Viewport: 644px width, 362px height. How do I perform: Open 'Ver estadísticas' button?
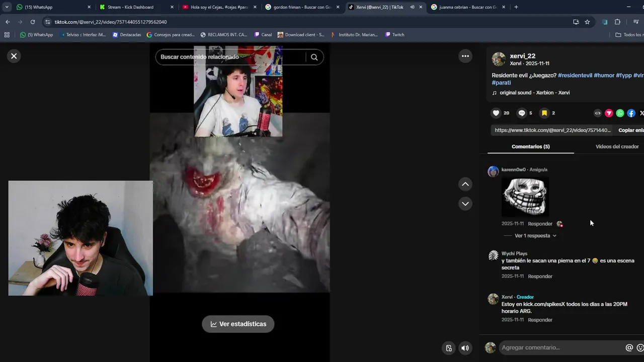(238, 324)
